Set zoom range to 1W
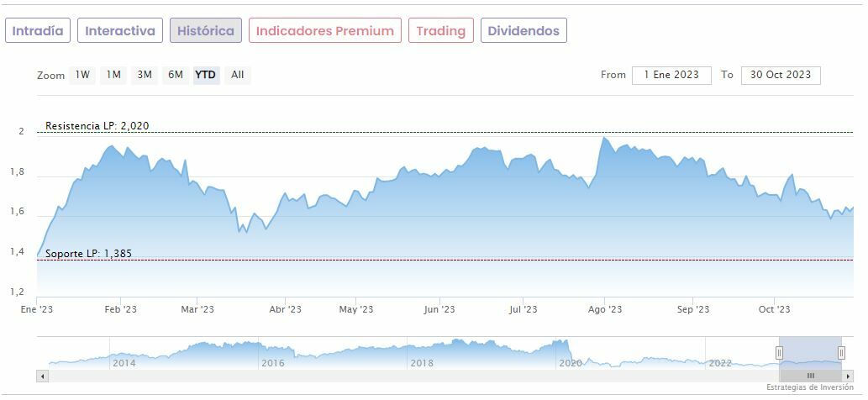This screenshot has width=868, height=400. pos(82,75)
